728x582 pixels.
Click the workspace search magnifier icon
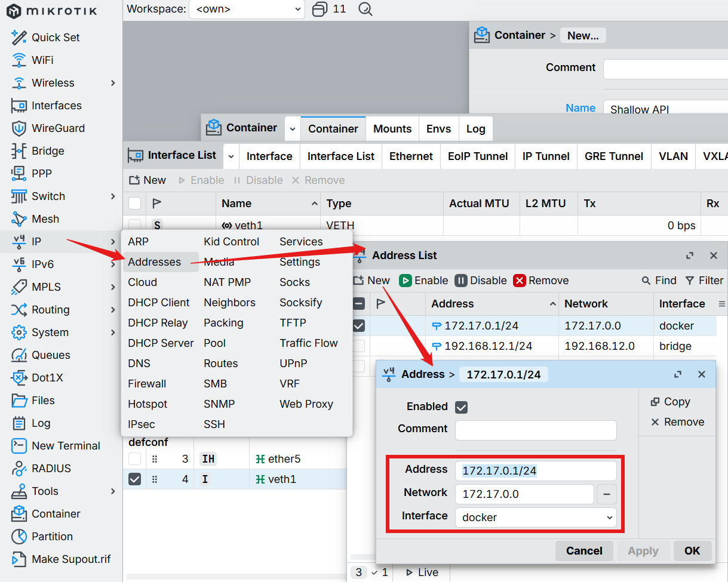coord(365,9)
